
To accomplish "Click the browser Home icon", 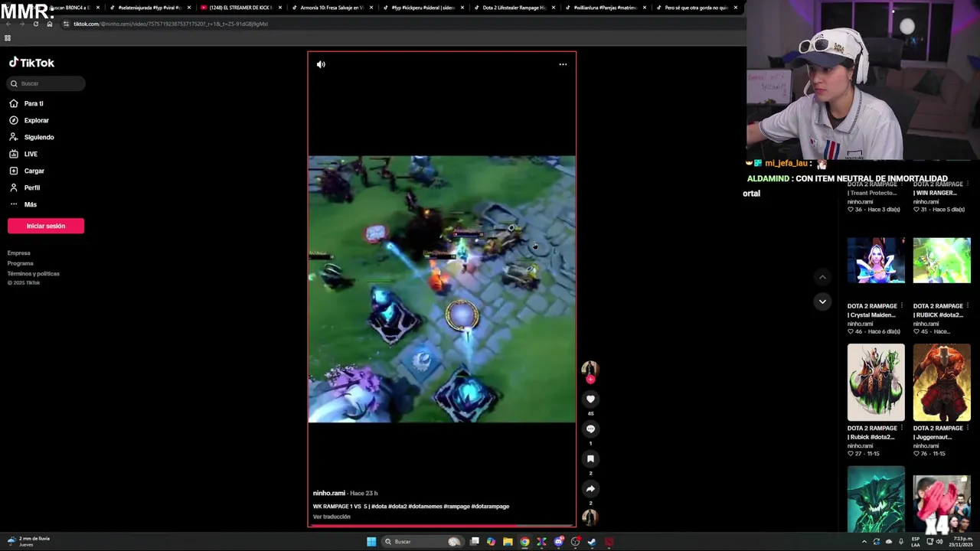I will [49, 24].
